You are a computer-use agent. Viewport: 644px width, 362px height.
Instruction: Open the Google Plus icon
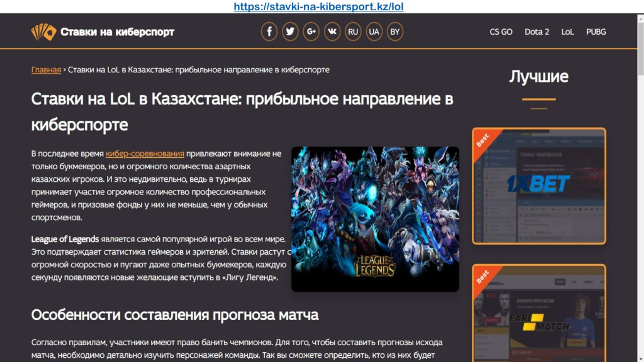(311, 32)
